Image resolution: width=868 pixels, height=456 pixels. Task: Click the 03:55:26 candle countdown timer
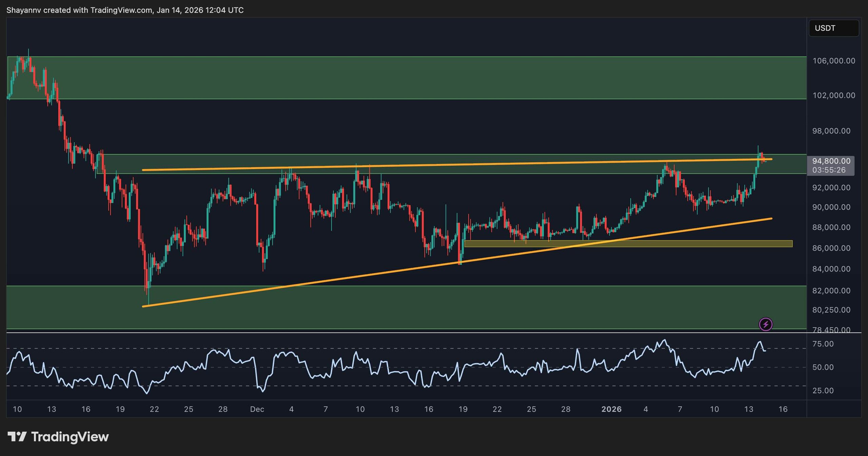tap(829, 170)
